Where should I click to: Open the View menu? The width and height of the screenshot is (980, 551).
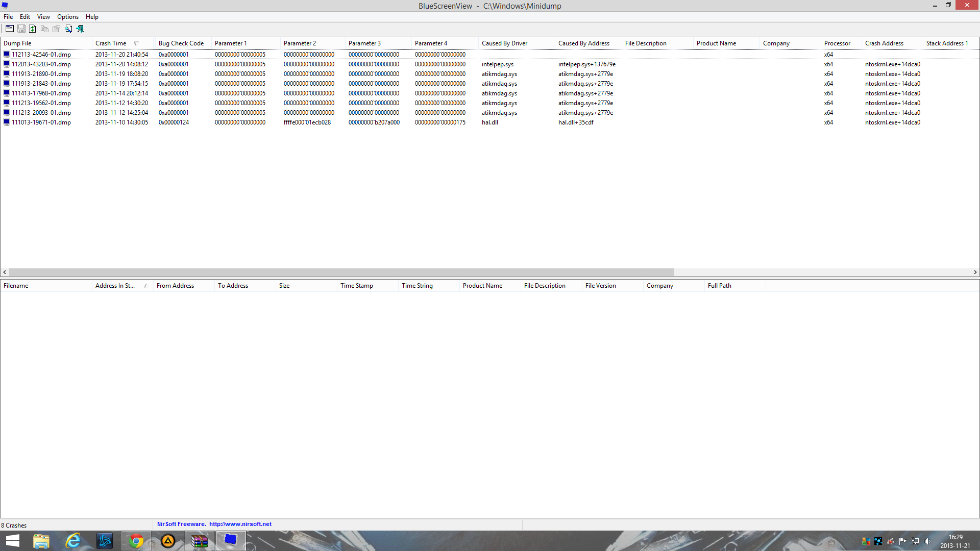(43, 17)
